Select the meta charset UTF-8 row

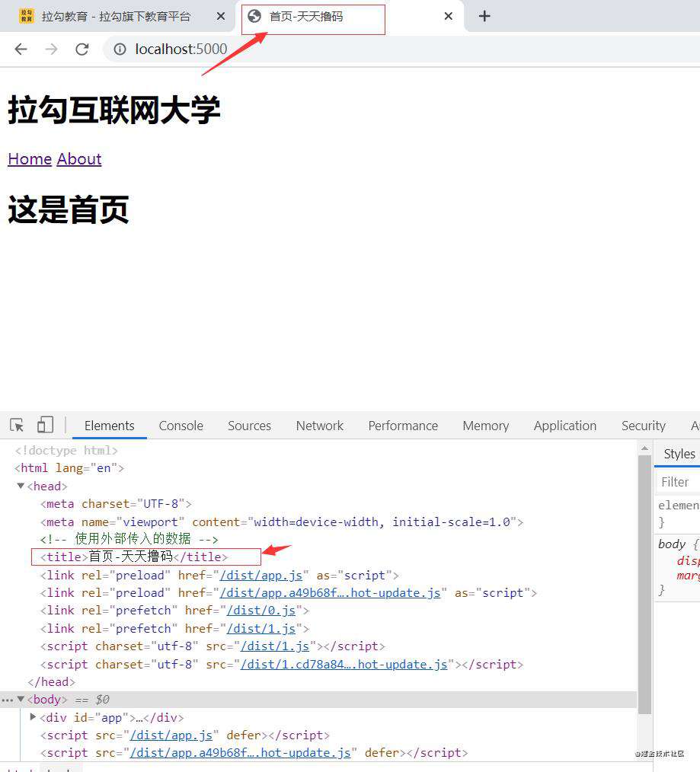pyautogui.click(x=116, y=504)
